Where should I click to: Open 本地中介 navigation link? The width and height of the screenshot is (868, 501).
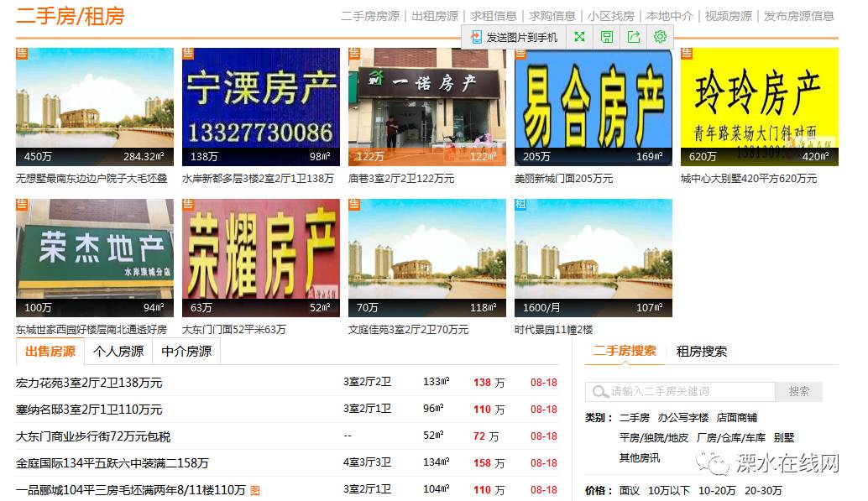[x=670, y=16]
